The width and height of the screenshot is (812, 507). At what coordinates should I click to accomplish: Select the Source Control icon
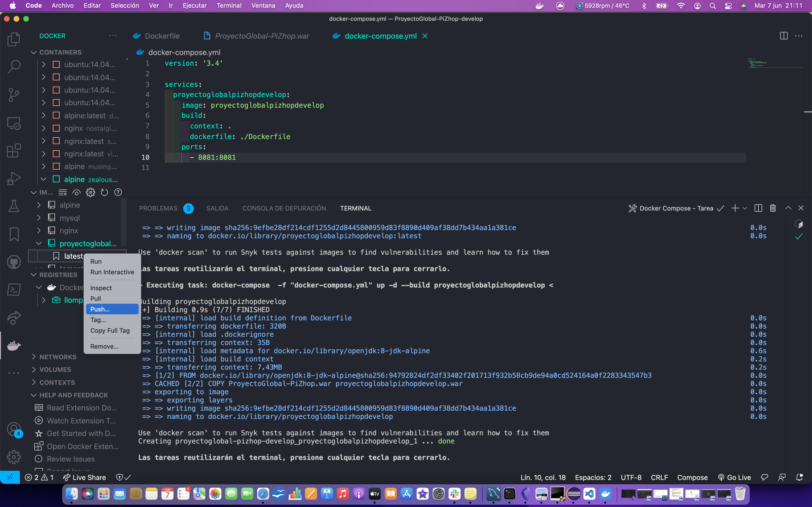coord(14,95)
